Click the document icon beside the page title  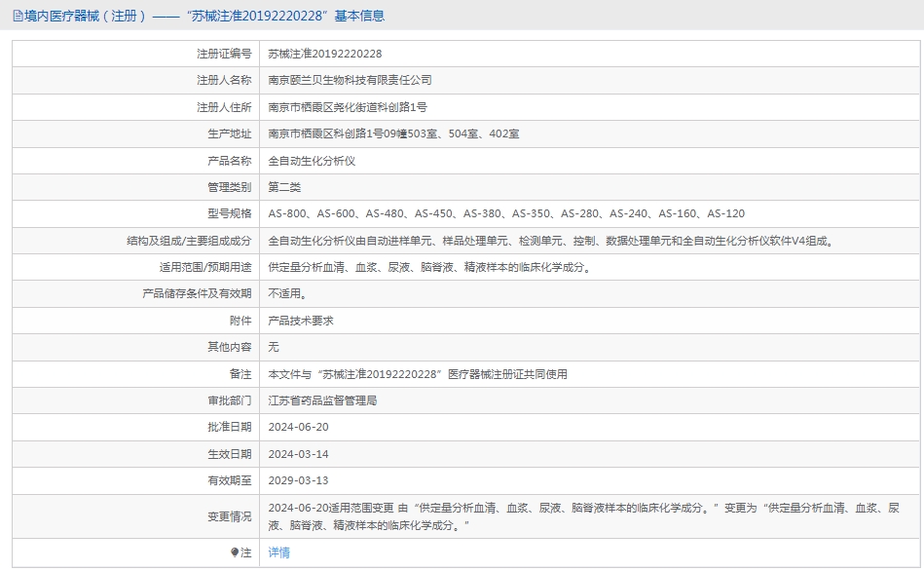pos(18,16)
